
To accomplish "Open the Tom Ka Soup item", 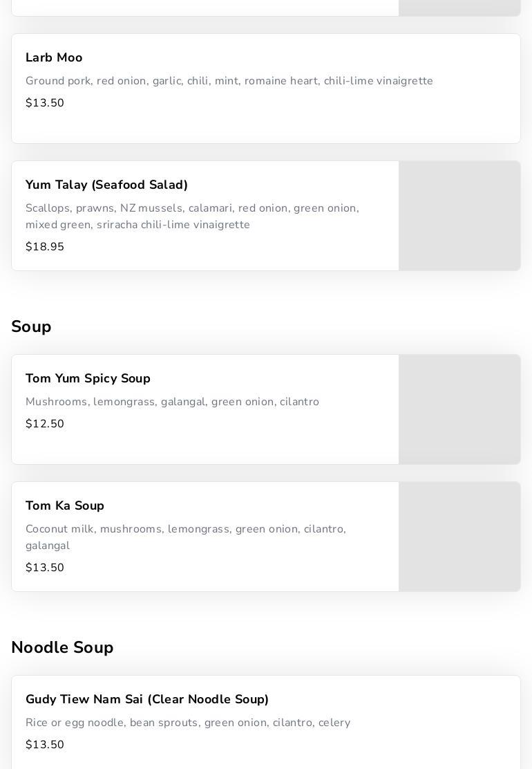I will (65, 506).
